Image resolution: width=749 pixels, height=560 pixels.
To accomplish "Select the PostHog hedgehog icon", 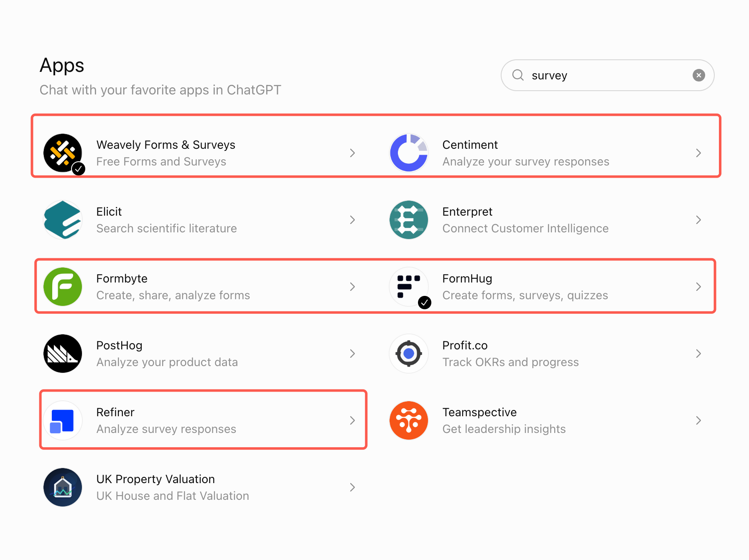I will (x=63, y=354).
